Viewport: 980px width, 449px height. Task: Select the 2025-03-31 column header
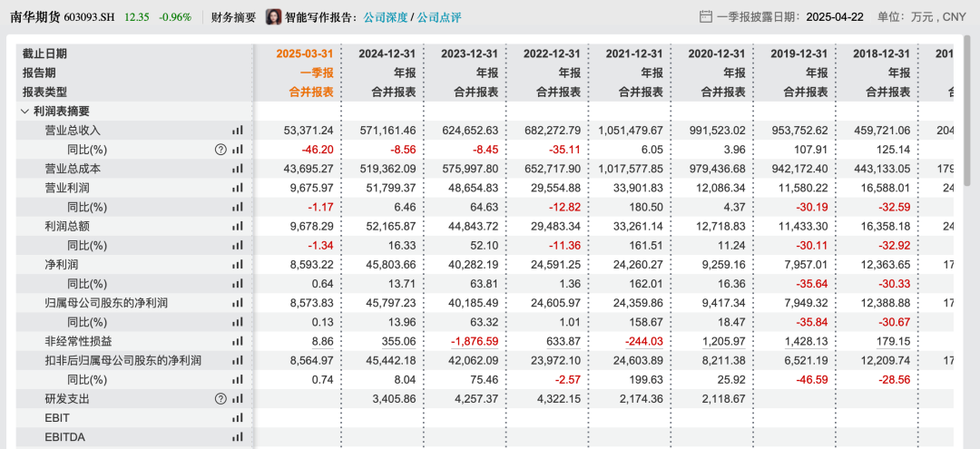tap(305, 54)
